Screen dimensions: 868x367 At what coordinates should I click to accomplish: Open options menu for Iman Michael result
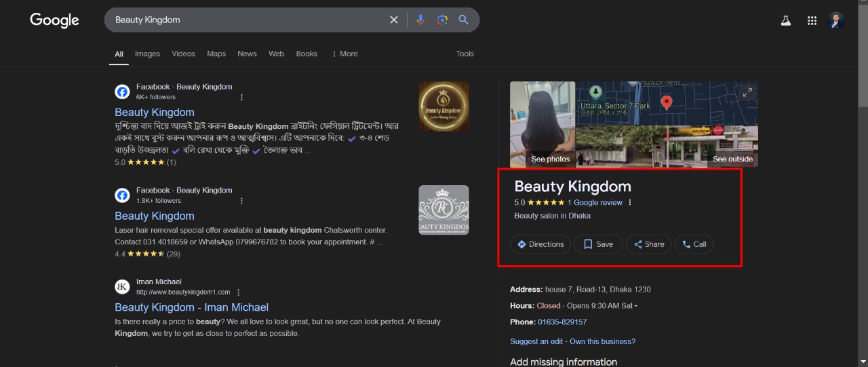tap(238, 292)
